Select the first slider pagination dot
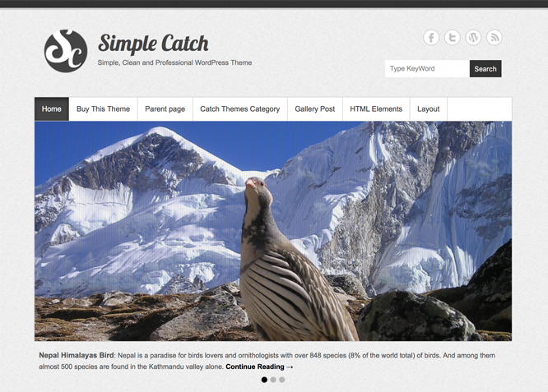548x392 pixels. tap(264, 380)
